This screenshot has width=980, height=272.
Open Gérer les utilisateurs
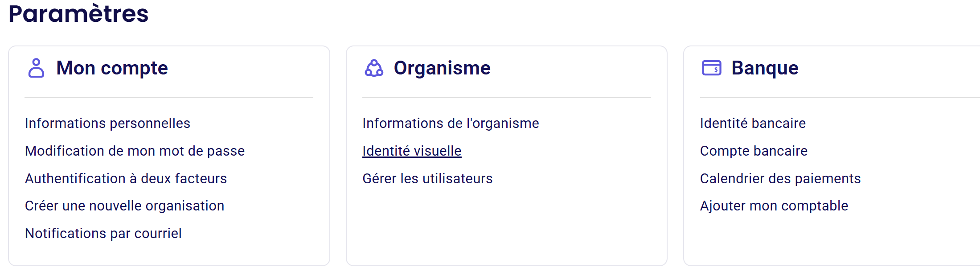(x=427, y=178)
